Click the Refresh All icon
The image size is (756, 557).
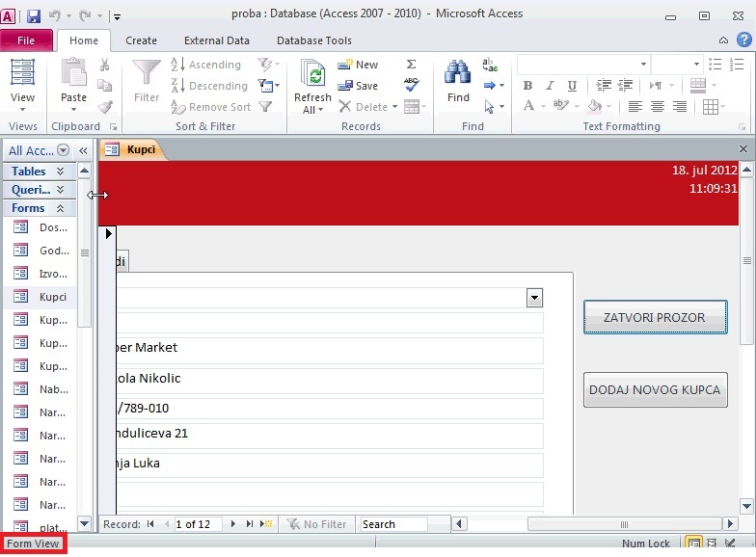pos(312,74)
